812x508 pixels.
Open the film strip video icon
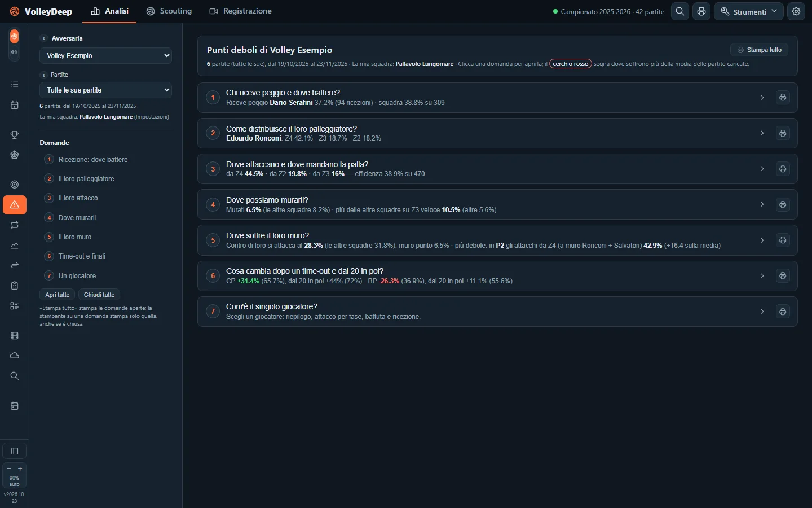(x=15, y=336)
